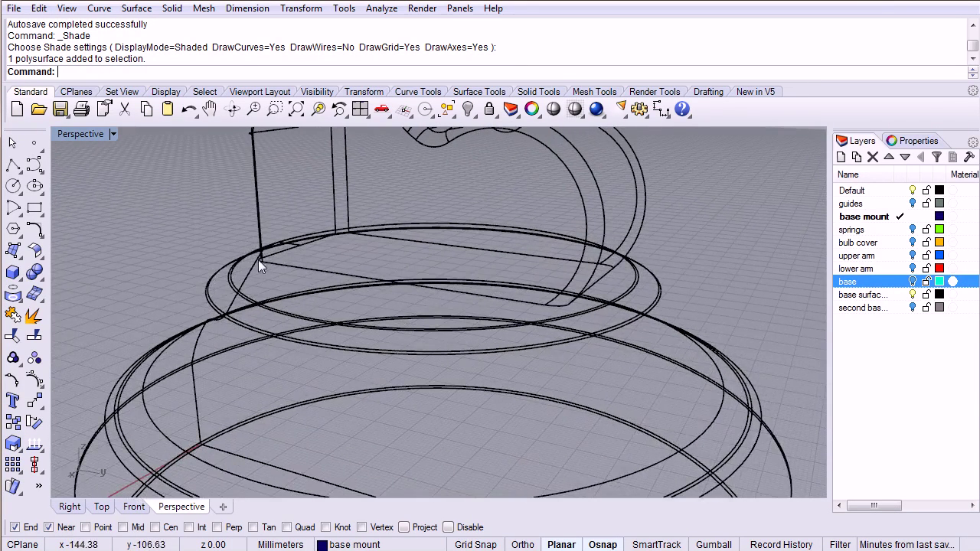980x551 pixels.
Task: Select the Box solid tool in sidebar
Action: pyautogui.click(x=13, y=272)
